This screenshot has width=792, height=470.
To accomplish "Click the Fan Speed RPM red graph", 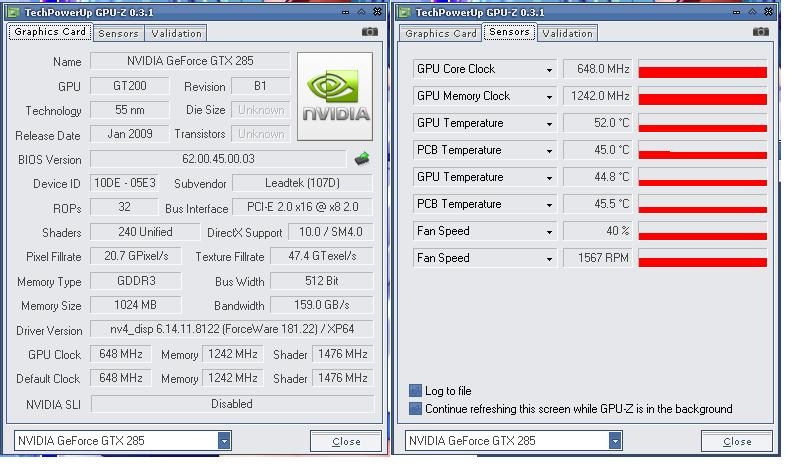I will click(703, 258).
